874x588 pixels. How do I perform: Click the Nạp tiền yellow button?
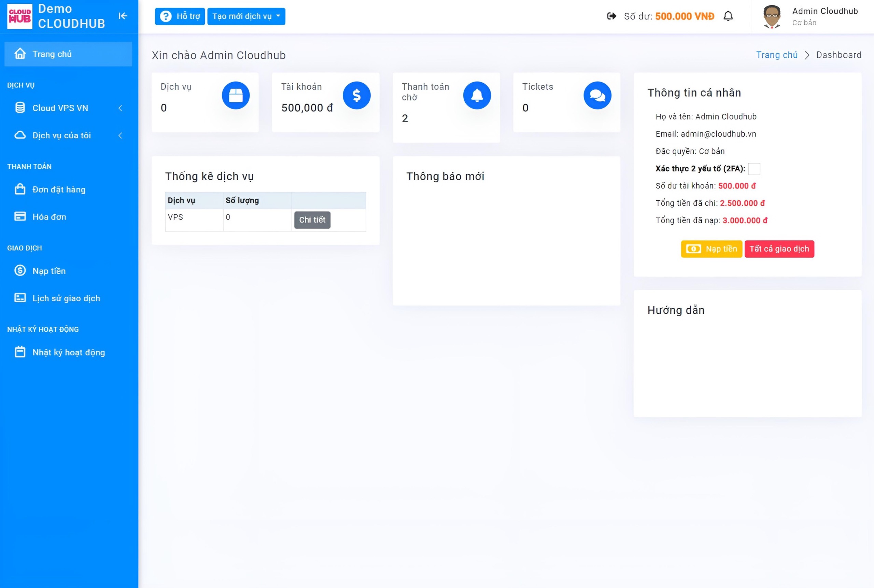[x=711, y=249]
